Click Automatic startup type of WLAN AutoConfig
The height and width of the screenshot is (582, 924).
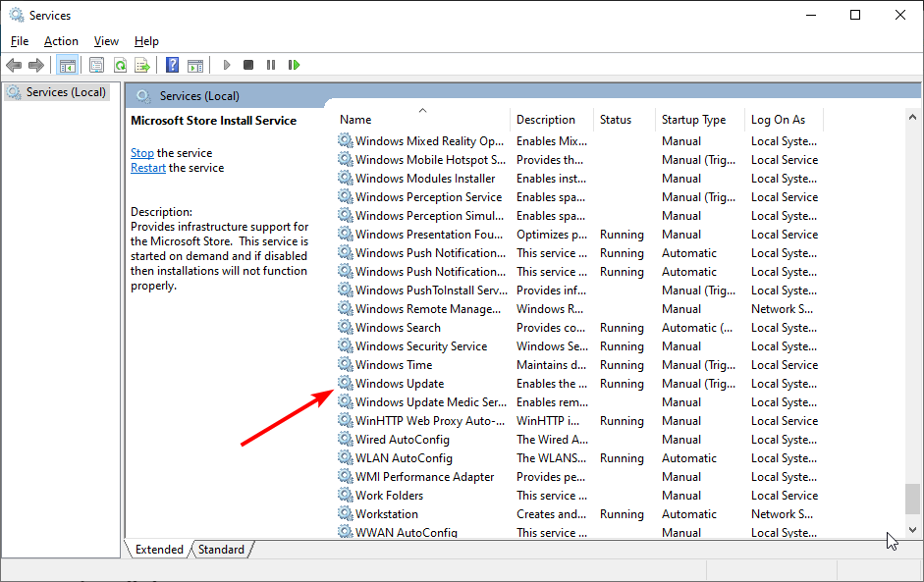tap(689, 457)
